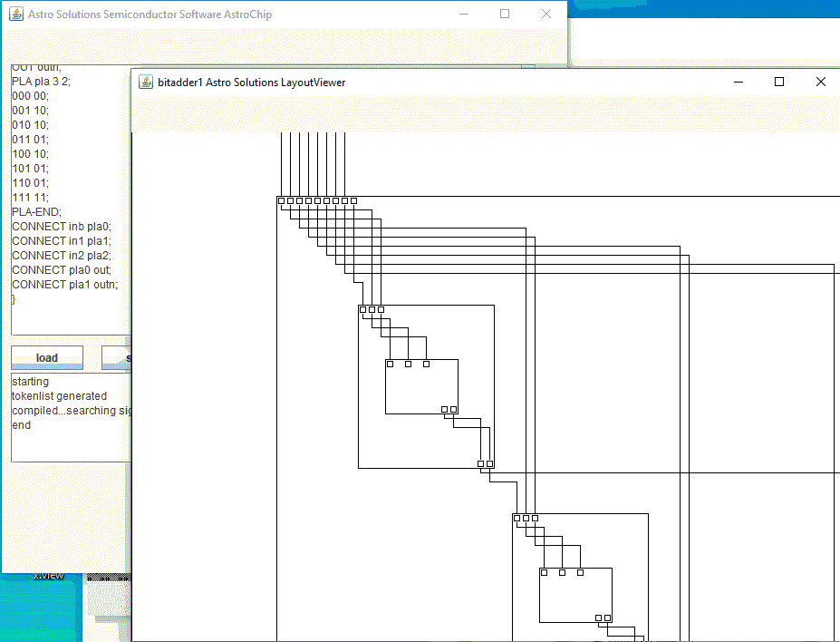This screenshot has height=642, width=840.
Task: Close the bitadder1 LayoutViewer window
Action: pos(821,82)
